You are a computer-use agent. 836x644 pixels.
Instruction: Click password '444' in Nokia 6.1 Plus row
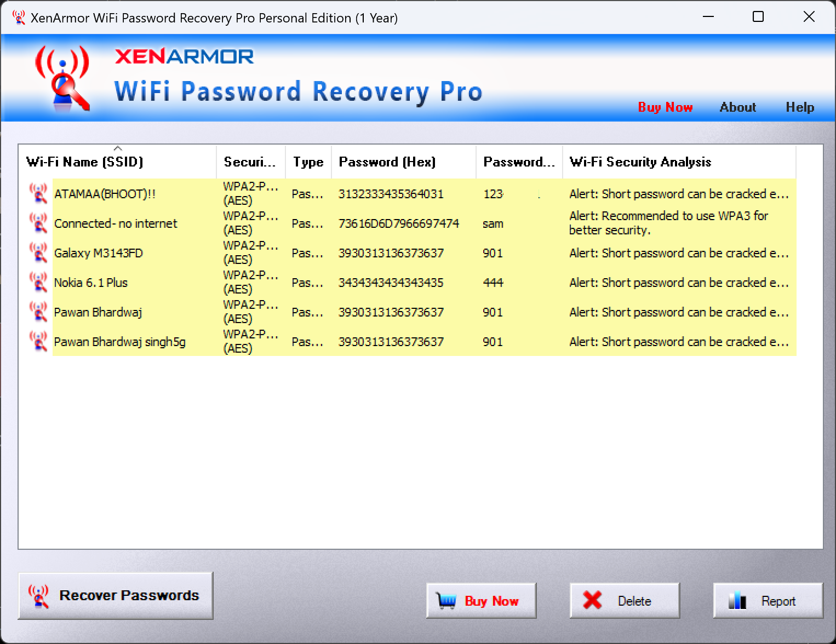493,283
